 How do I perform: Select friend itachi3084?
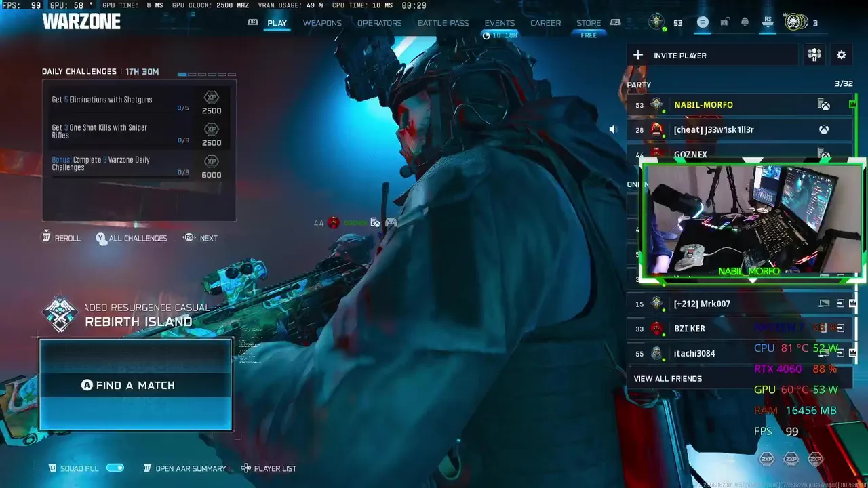[739, 353]
